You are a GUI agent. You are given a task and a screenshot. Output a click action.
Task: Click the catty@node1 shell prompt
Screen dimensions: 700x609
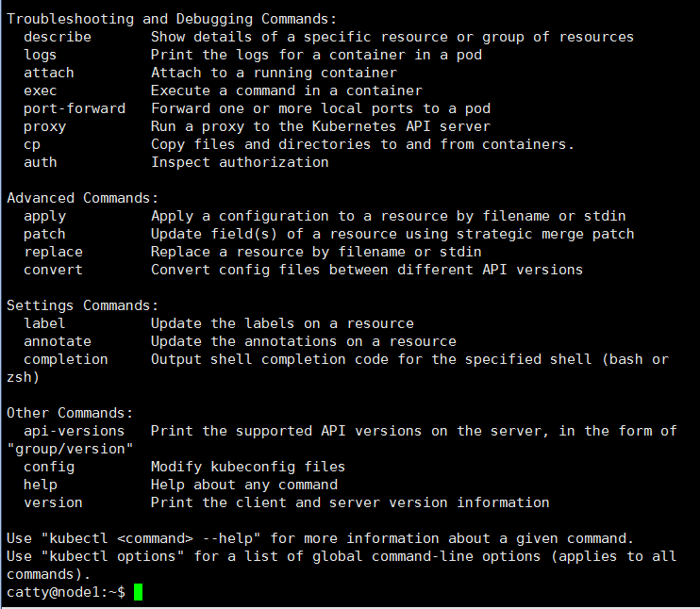click(x=66, y=592)
